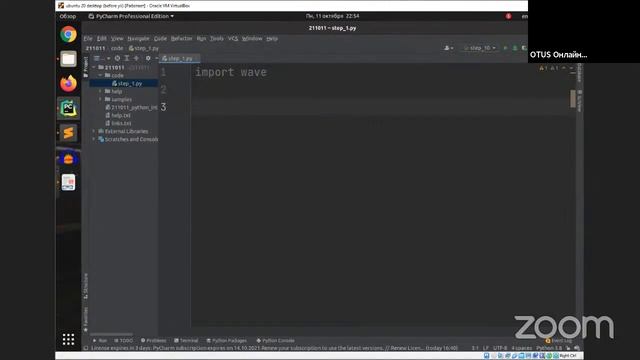Select the 211011_python_int file in the tree

(x=131, y=107)
